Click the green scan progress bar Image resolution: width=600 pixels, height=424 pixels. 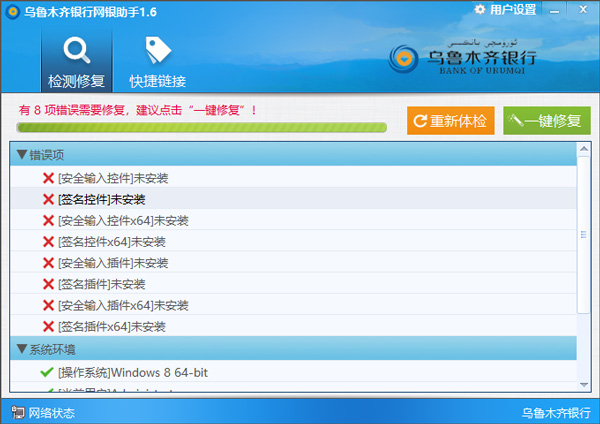(202, 127)
